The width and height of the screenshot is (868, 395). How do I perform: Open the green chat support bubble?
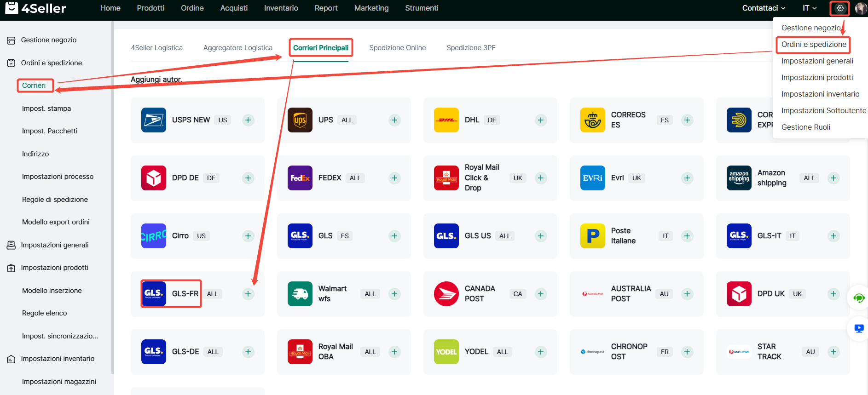click(859, 298)
